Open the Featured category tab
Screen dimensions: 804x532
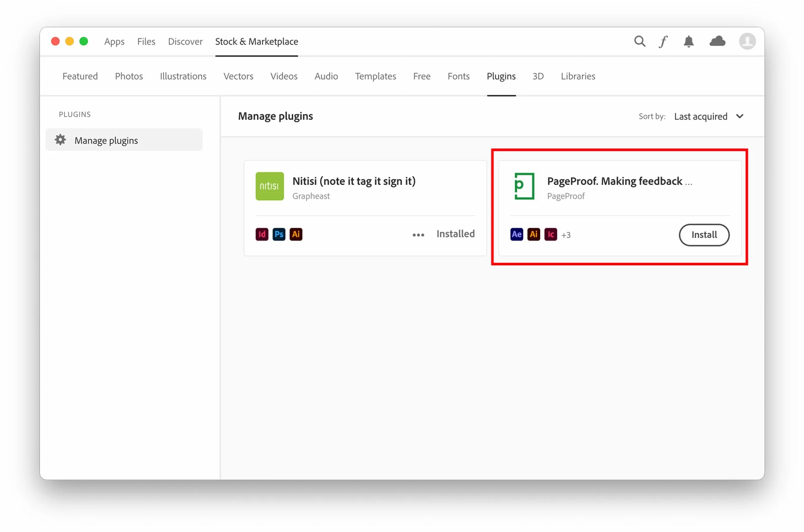80,76
